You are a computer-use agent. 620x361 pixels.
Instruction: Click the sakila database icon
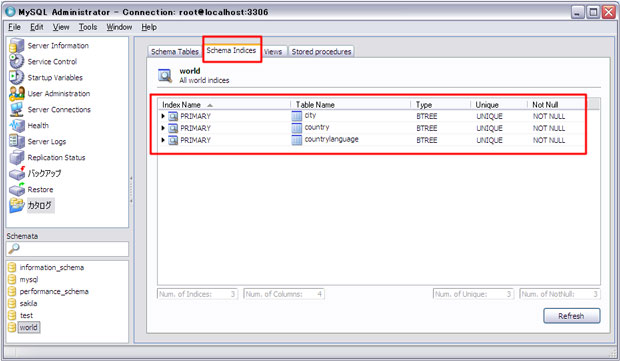12,303
